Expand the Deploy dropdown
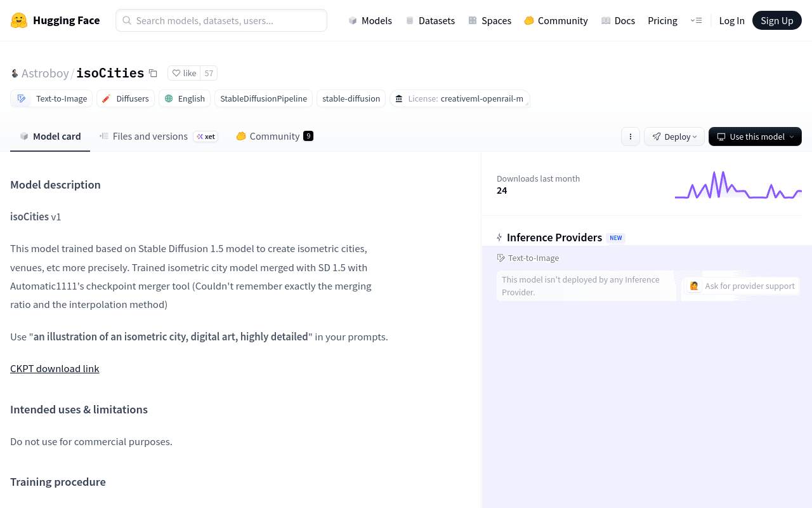 [674, 137]
